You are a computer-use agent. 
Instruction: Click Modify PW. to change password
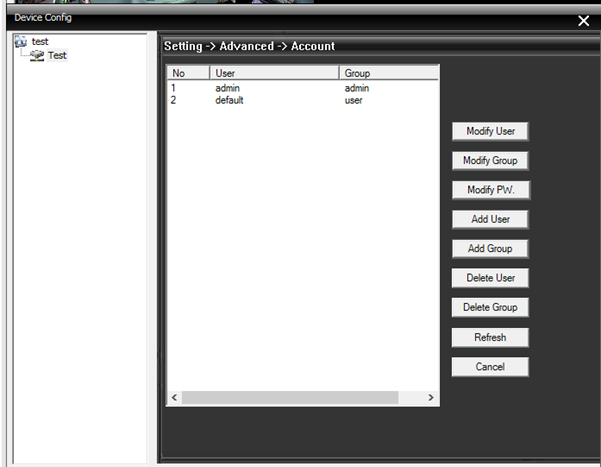point(489,190)
